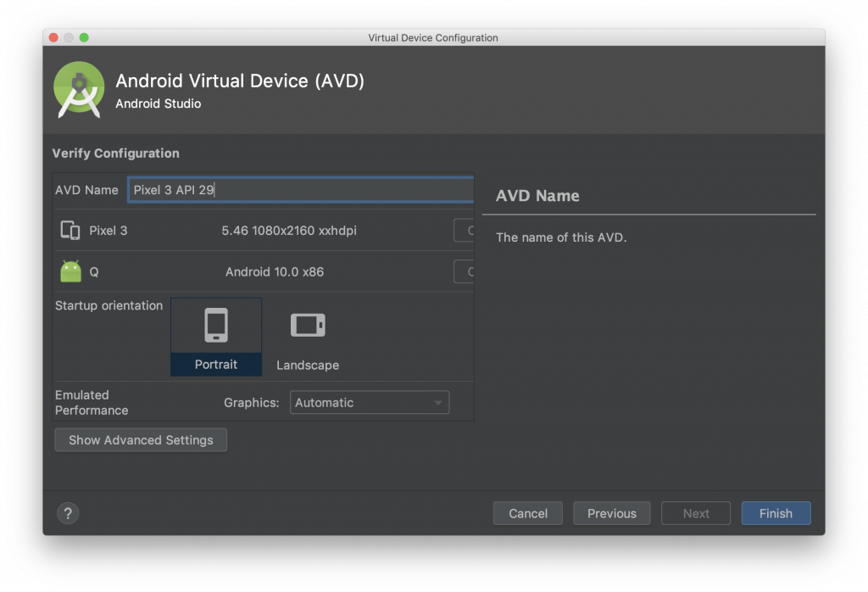
Task: Click the 'Startup orientation' label
Action: [109, 305]
